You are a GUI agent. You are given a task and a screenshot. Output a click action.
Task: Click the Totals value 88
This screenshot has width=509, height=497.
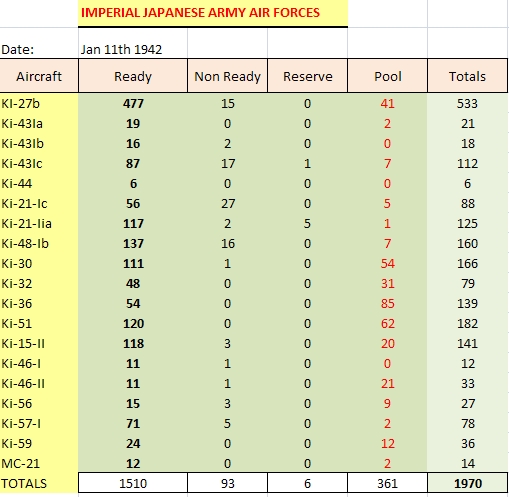[467, 204]
